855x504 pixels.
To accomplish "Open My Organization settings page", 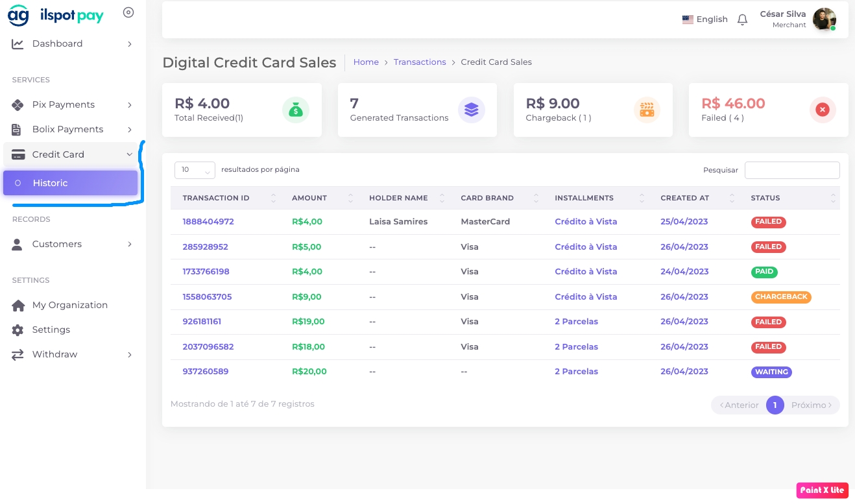I will [69, 305].
